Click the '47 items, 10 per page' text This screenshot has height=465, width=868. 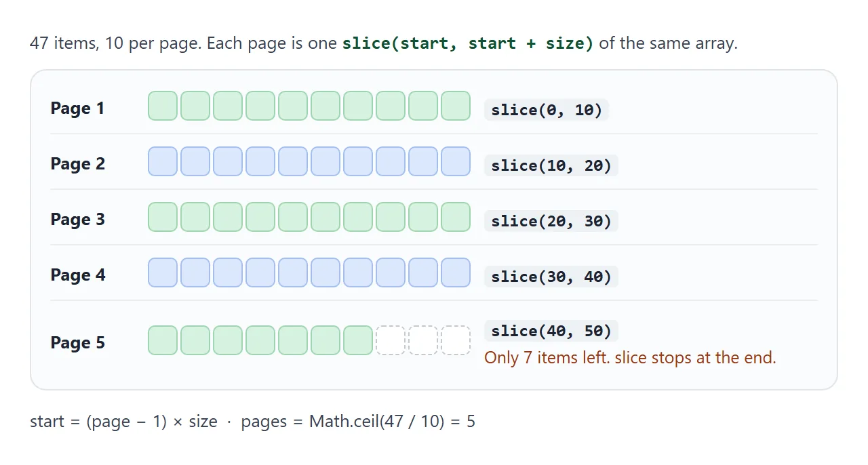(114, 43)
